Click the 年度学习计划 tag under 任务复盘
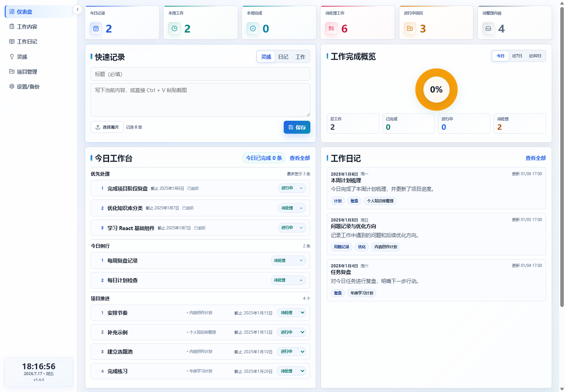This screenshot has height=392, width=565. pyautogui.click(x=362, y=293)
